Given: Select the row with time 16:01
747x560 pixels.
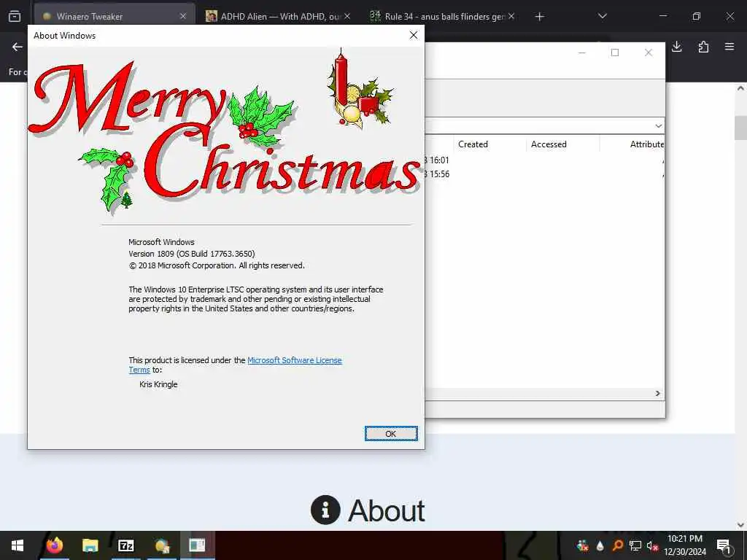Looking at the screenshot, I should (x=543, y=160).
